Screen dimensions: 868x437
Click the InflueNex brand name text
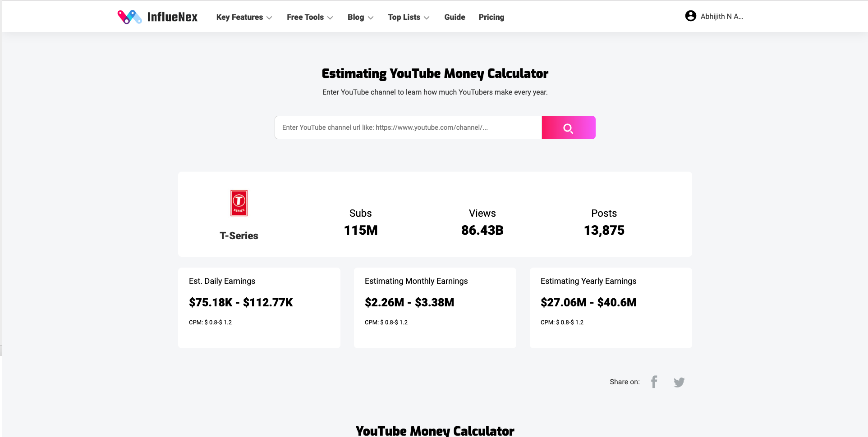click(x=172, y=17)
